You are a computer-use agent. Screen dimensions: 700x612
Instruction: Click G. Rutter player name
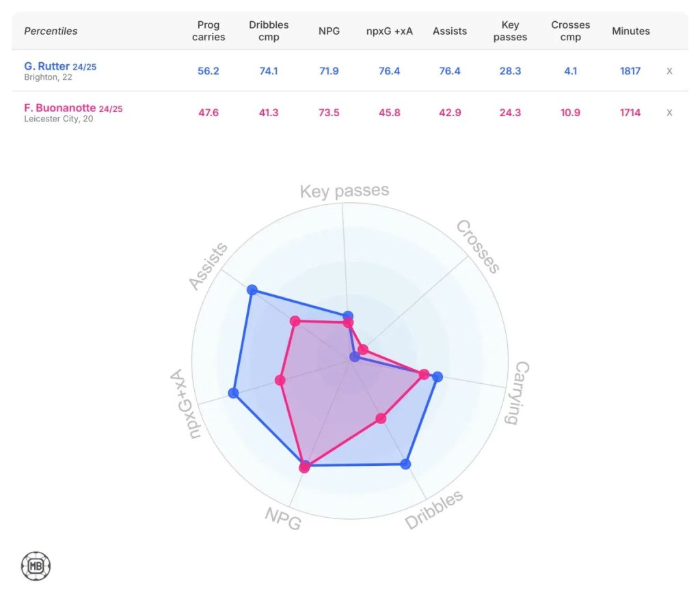[47, 66]
